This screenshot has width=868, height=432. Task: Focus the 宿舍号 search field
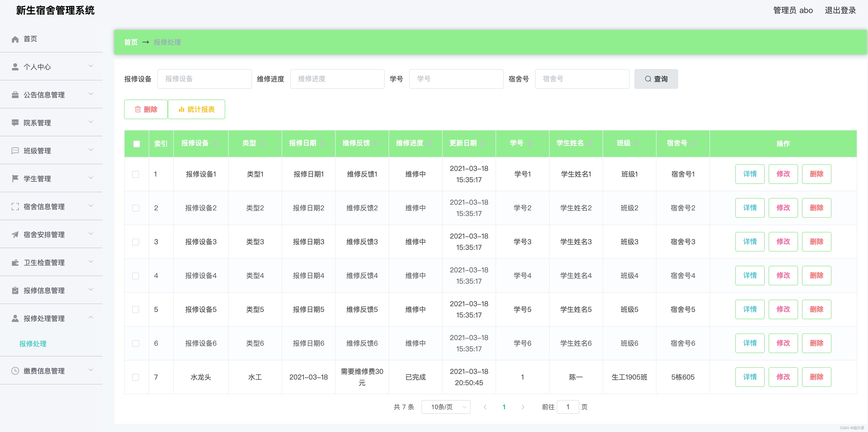click(582, 79)
